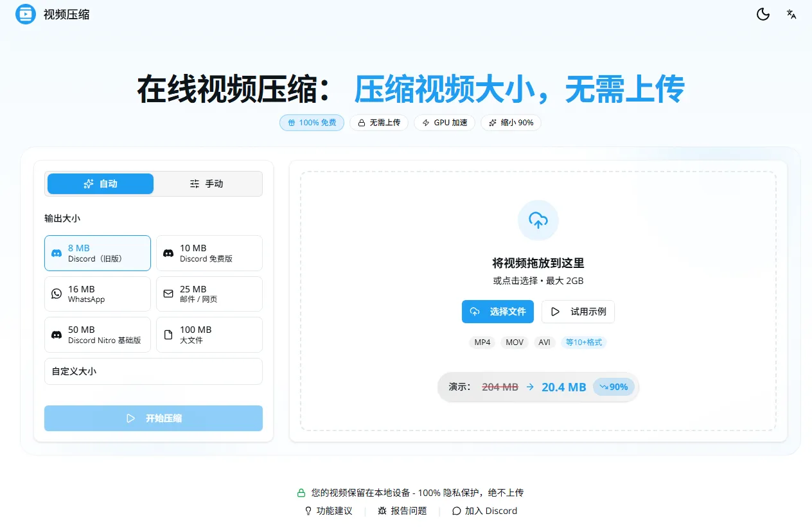Click the 选择文件 button
The height and width of the screenshot is (532, 812).
497,312
